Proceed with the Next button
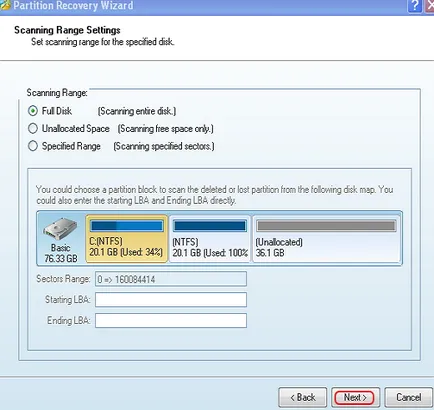This screenshot has width=434, height=410. tap(355, 397)
